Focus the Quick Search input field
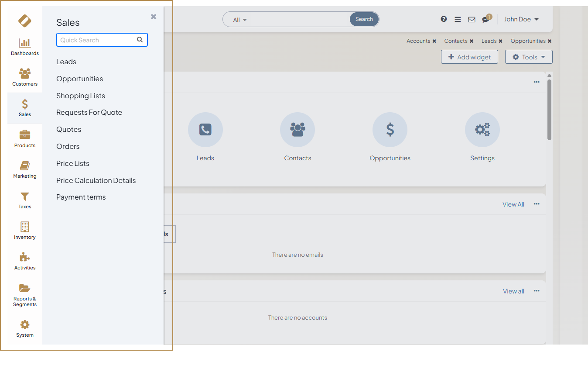This screenshot has width=588, height=369. click(102, 40)
